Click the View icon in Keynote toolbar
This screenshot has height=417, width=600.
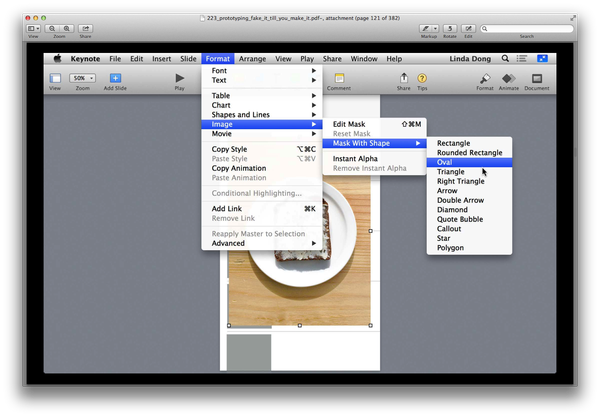pyautogui.click(x=55, y=78)
